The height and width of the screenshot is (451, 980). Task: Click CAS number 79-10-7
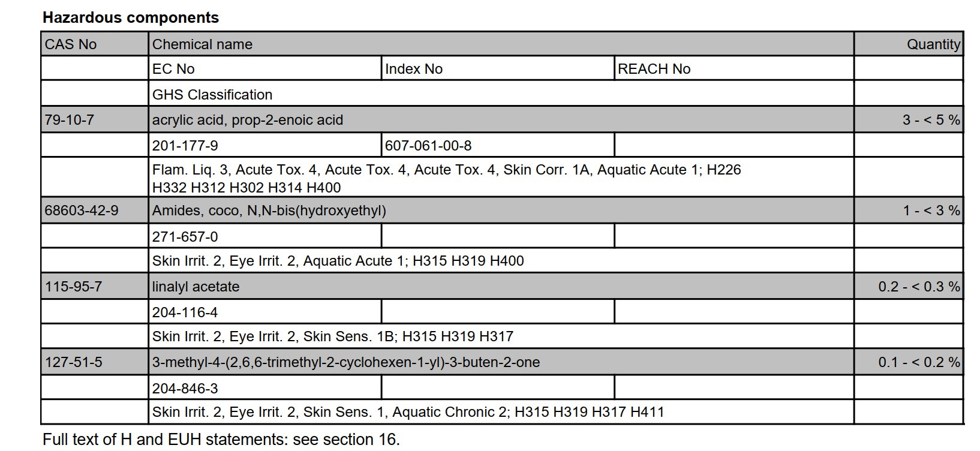(70, 120)
